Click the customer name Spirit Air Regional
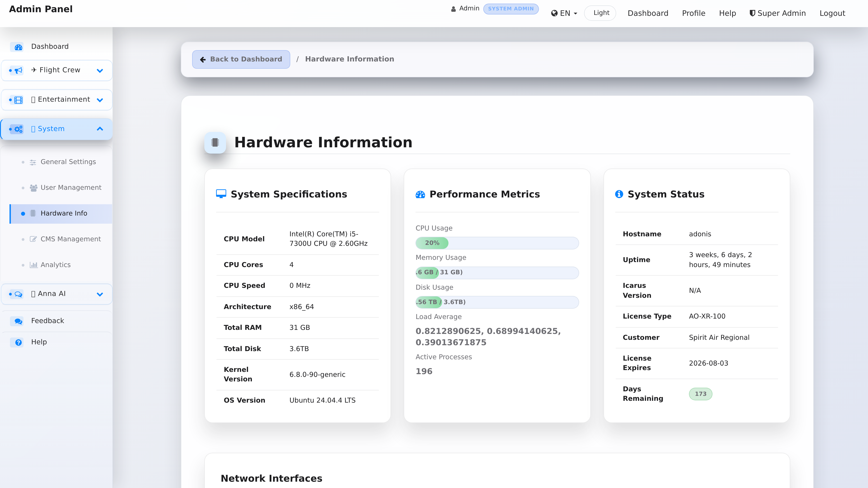Screen dimensions: 868x488 pyautogui.click(x=719, y=338)
